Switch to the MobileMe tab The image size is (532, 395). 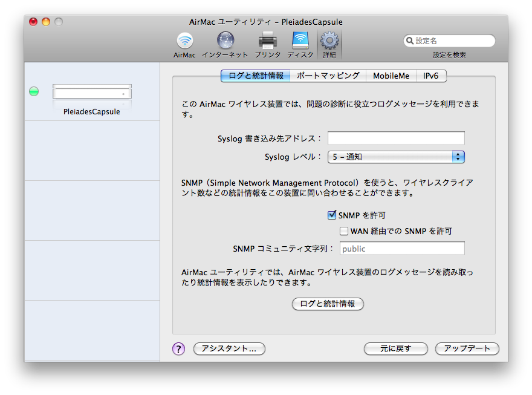click(x=391, y=76)
